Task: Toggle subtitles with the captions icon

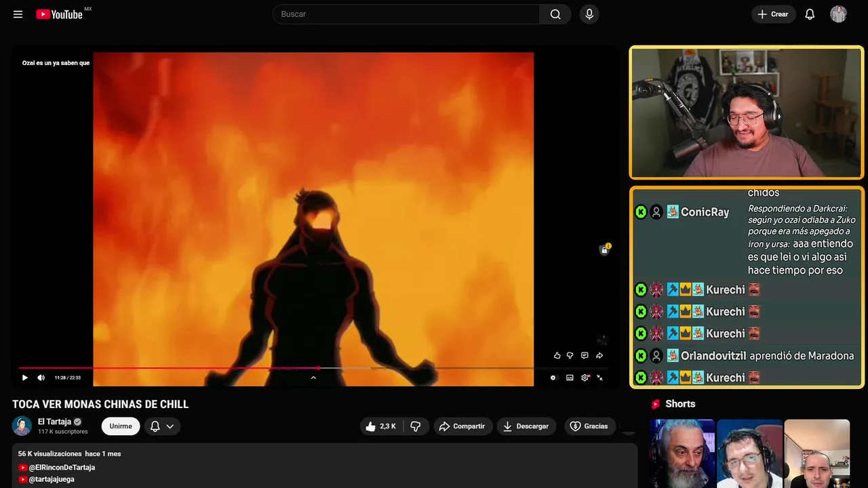Action: 570,378
